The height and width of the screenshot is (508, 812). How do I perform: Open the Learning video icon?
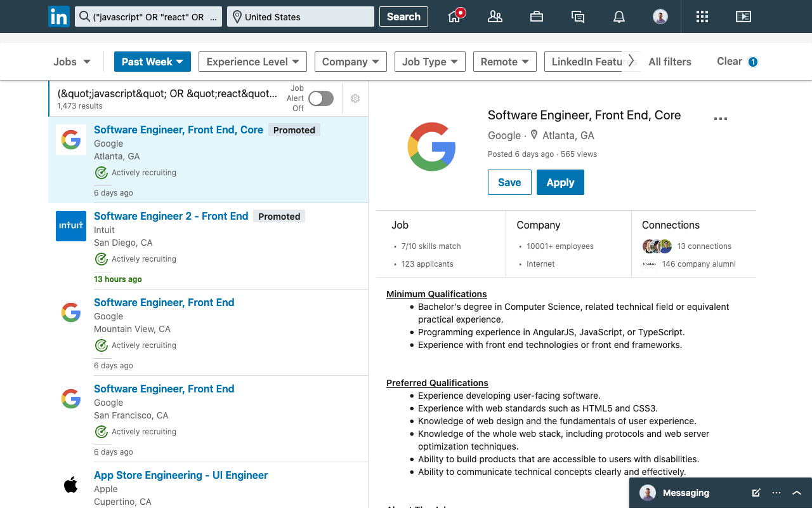[743, 17]
